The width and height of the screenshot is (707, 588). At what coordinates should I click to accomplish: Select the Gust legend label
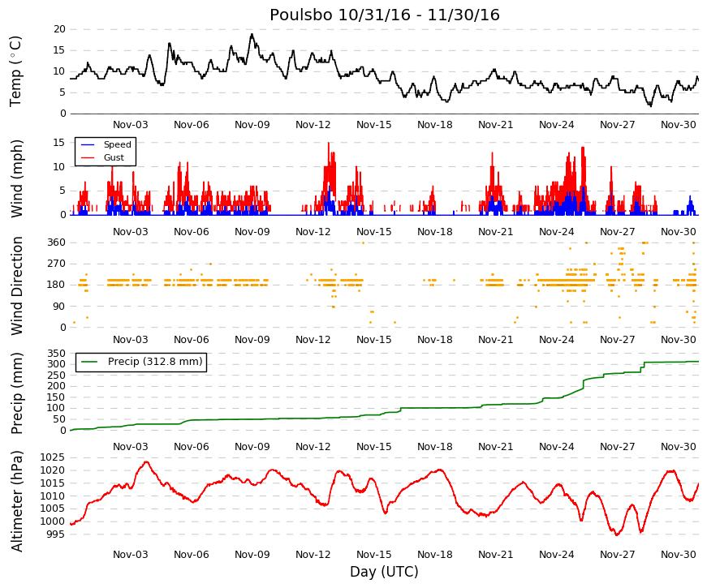pos(114,157)
